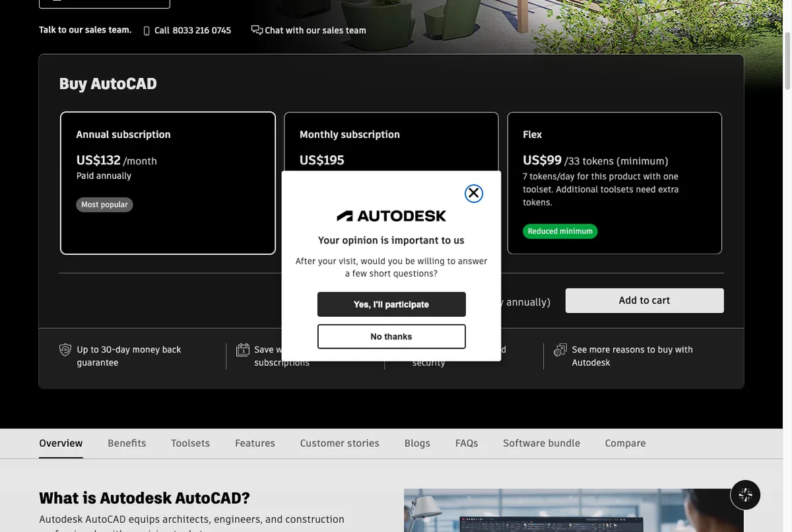Click the What is Autodesk AutoCAD? heading
Screen dimensions: 792x532
[145, 498]
